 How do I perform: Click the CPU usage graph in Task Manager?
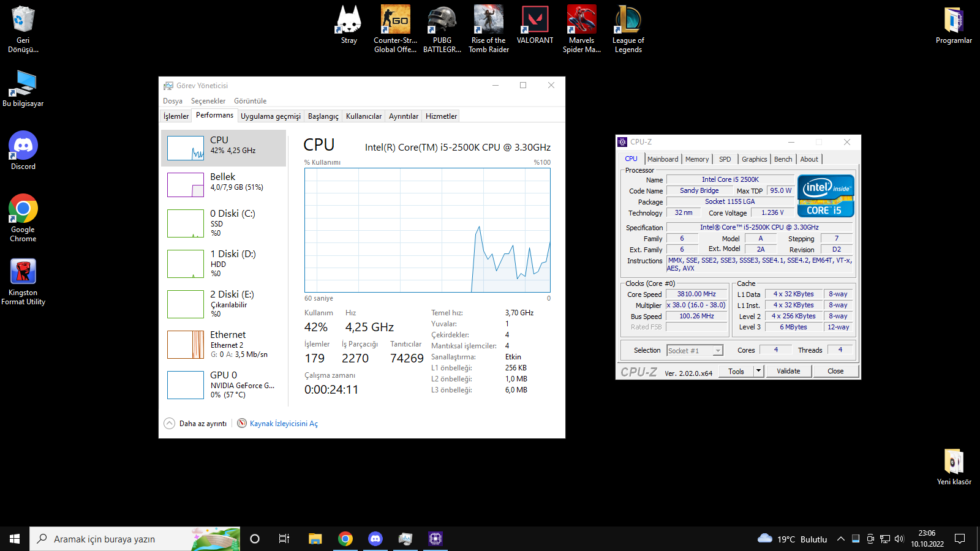428,230
